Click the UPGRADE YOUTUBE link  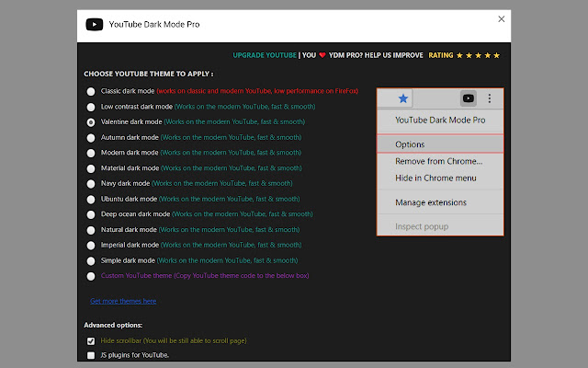coord(265,55)
